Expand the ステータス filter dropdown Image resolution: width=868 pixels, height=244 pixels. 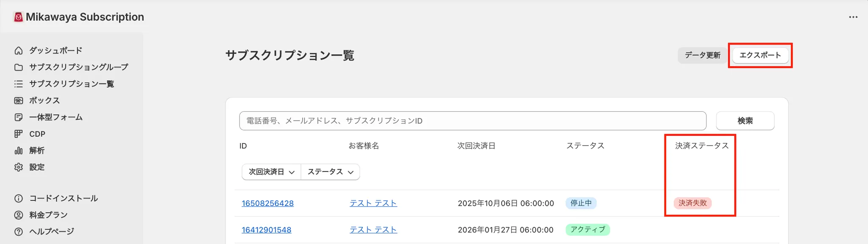330,172
